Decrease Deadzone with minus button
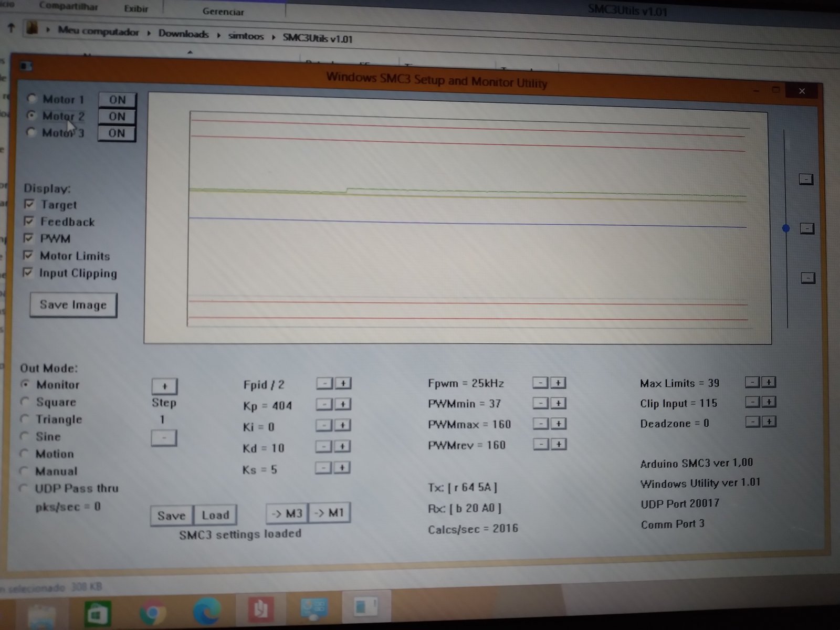This screenshot has height=630, width=840. point(753,422)
